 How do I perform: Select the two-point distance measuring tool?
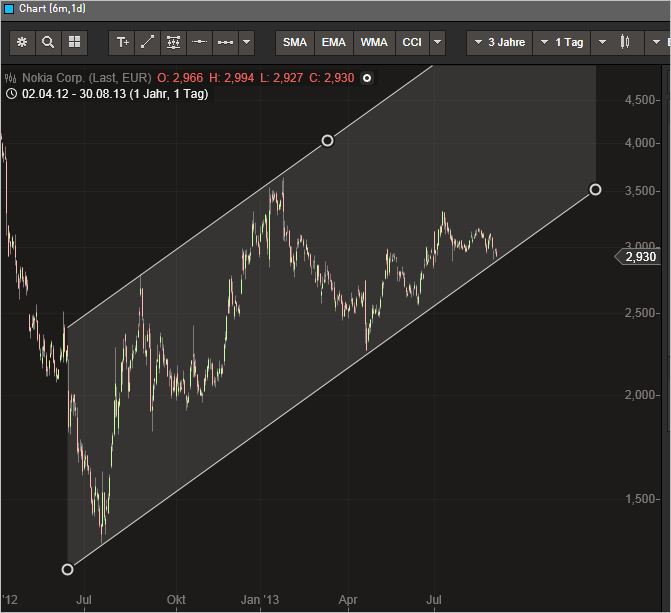224,42
